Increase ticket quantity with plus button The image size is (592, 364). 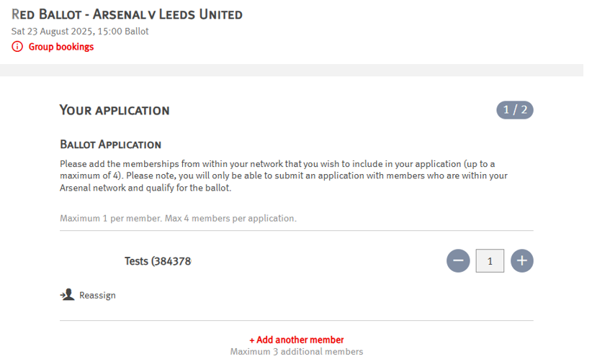pyautogui.click(x=522, y=260)
